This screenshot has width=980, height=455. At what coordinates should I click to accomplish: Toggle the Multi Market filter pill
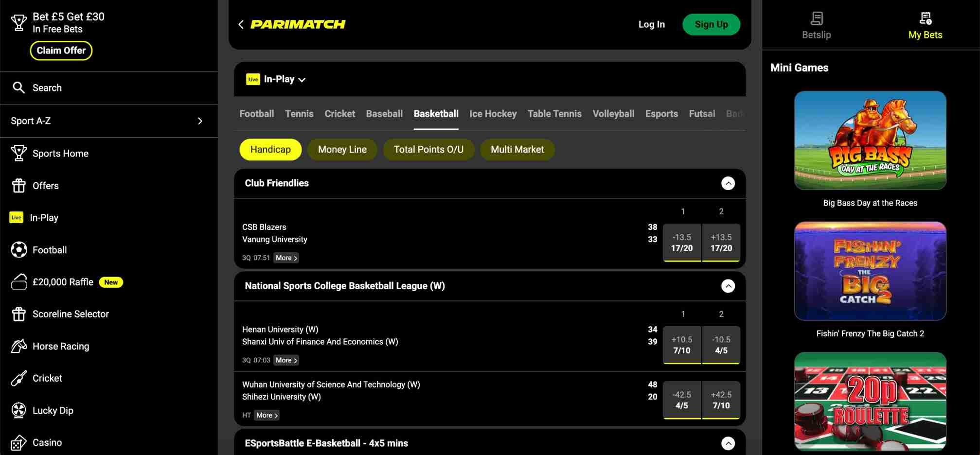(x=517, y=149)
